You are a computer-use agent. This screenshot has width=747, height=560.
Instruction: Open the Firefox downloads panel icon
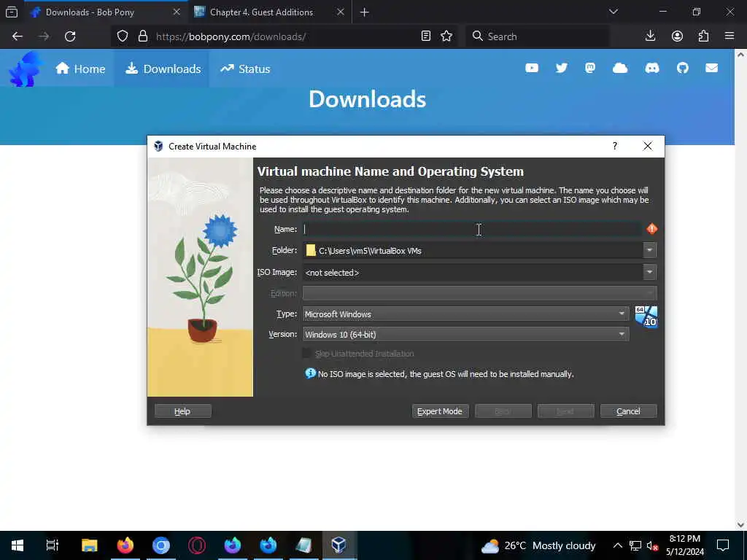650,36
